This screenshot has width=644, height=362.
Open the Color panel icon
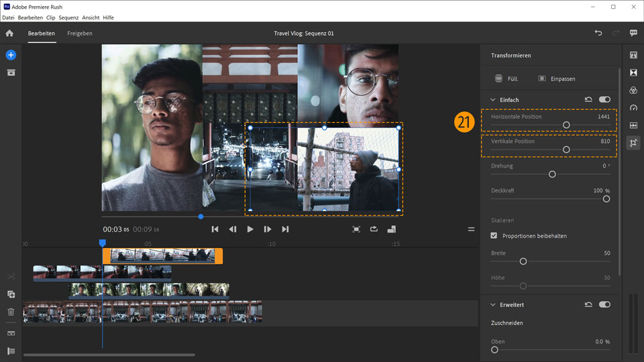point(633,90)
